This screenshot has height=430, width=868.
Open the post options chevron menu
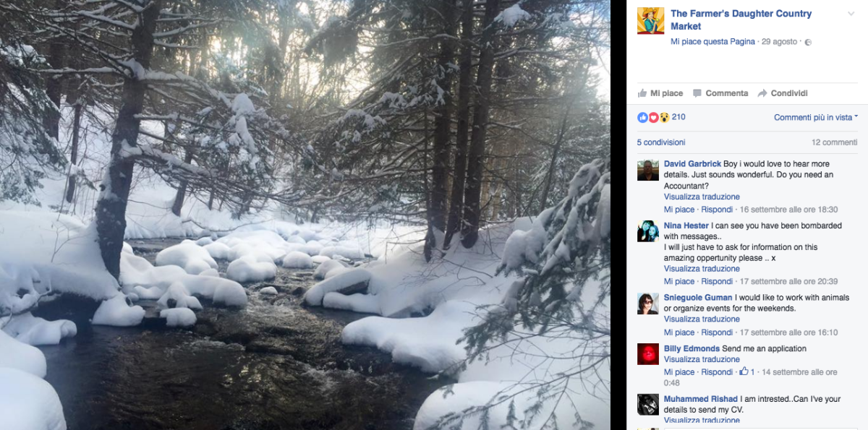tap(851, 13)
